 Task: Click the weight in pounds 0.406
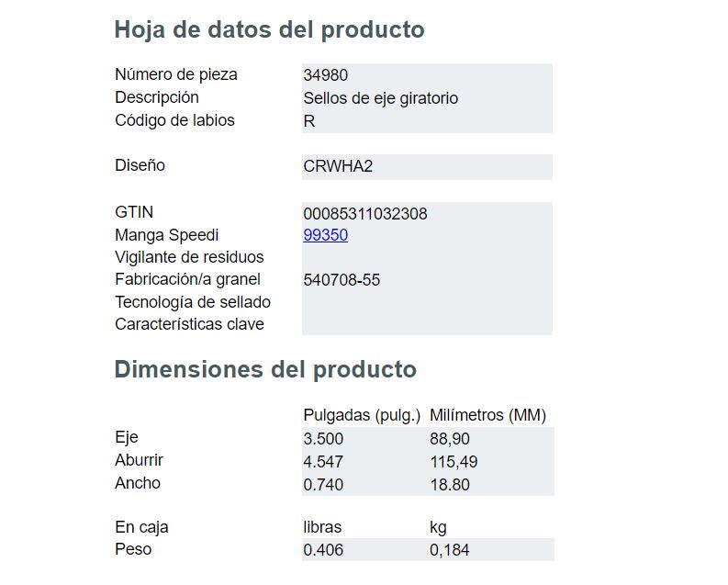[x=323, y=550]
